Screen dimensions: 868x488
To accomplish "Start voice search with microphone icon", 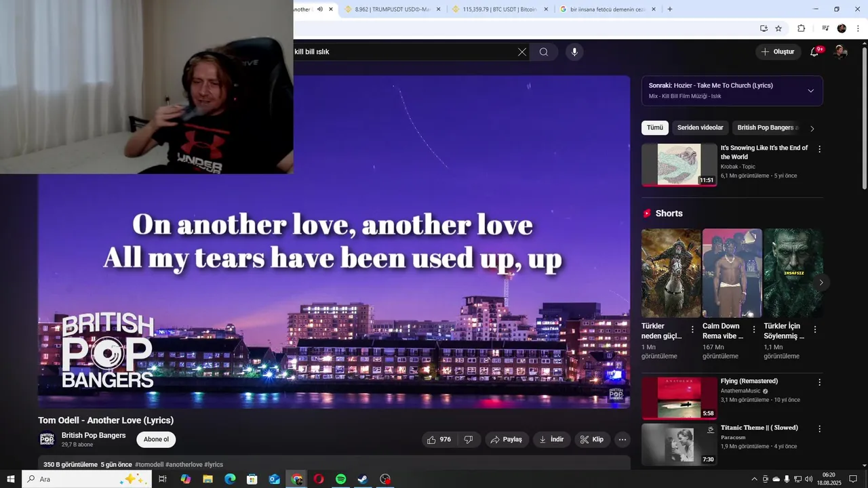I will 574,52.
